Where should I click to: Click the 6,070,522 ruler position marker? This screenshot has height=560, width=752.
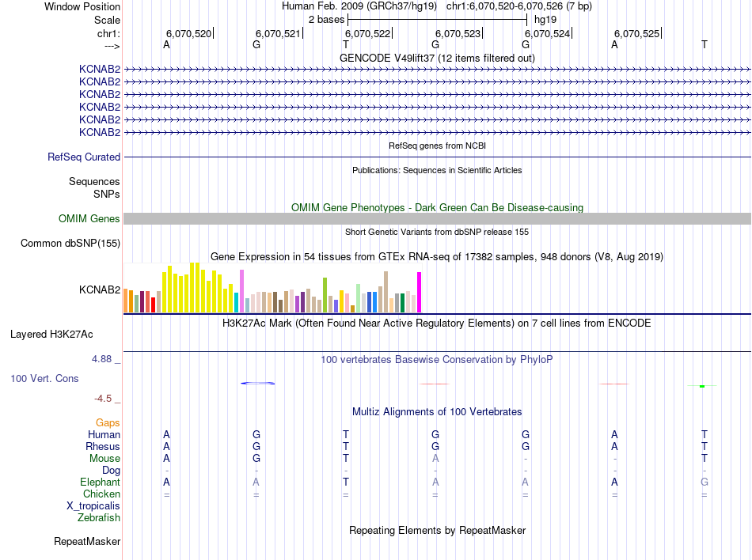click(x=368, y=33)
